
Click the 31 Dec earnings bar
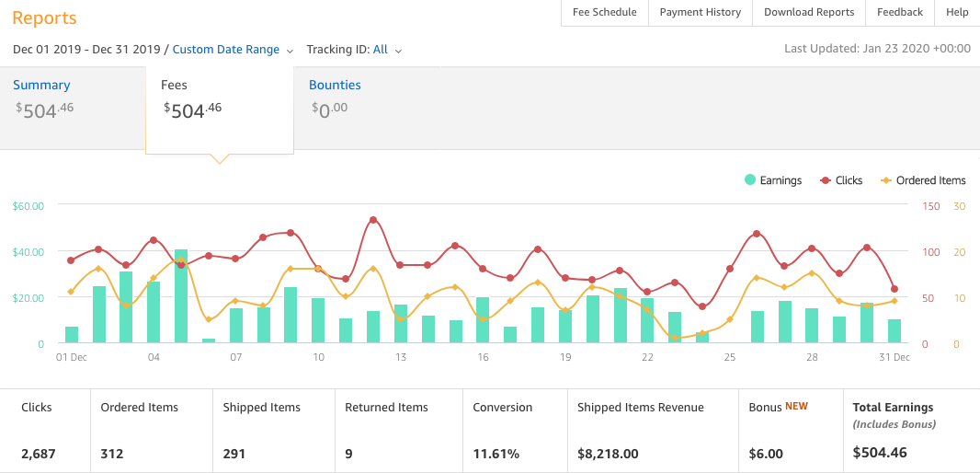pos(895,331)
